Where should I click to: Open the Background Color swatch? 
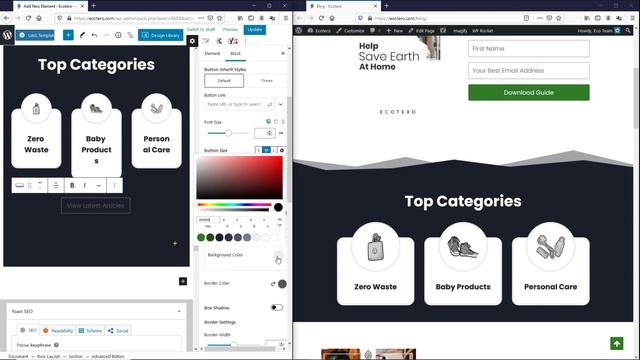pos(278,255)
